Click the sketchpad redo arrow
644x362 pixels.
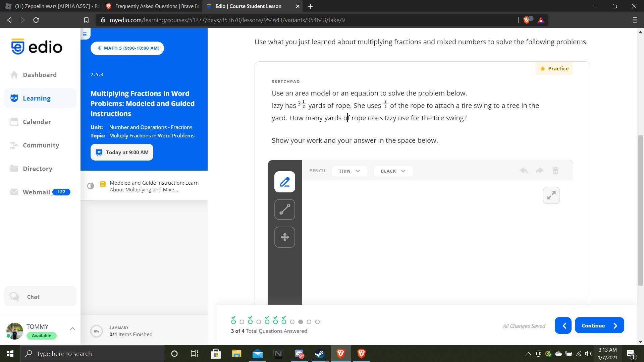pyautogui.click(x=539, y=171)
